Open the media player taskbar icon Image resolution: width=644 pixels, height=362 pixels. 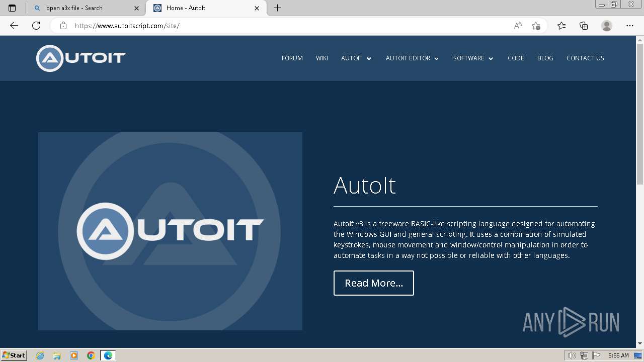tap(74, 355)
